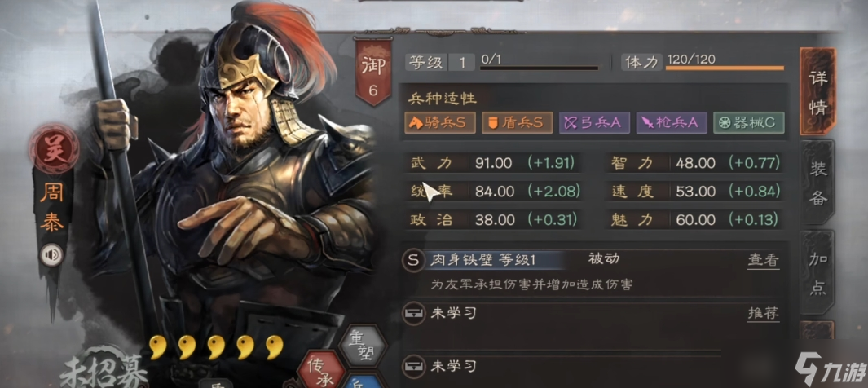Click 查看 to view skill details
The width and height of the screenshot is (868, 388).
pos(764,260)
